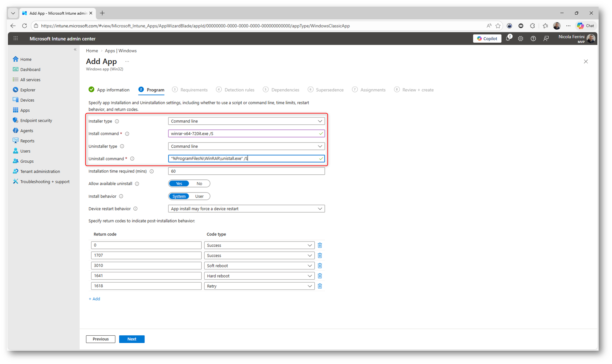612x364 pixels.
Task: Change code type for return code 3010
Action: pyautogui.click(x=259, y=266)
